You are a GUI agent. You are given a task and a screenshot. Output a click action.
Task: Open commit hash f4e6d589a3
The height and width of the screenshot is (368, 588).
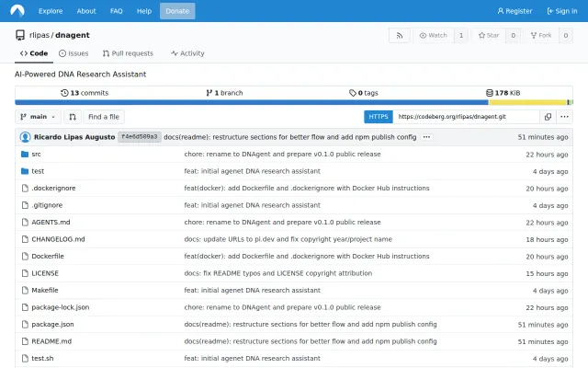140,137
